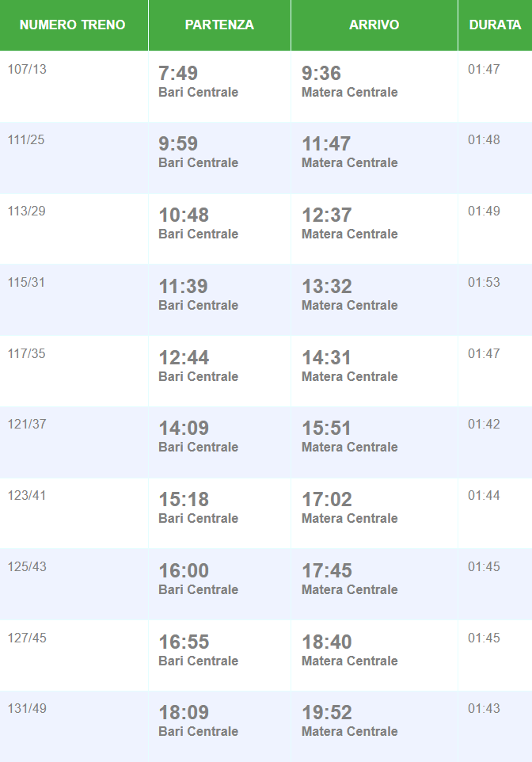532x762 pixels.
Task: Click the 7:49 departure time
Action: point(178,74)
